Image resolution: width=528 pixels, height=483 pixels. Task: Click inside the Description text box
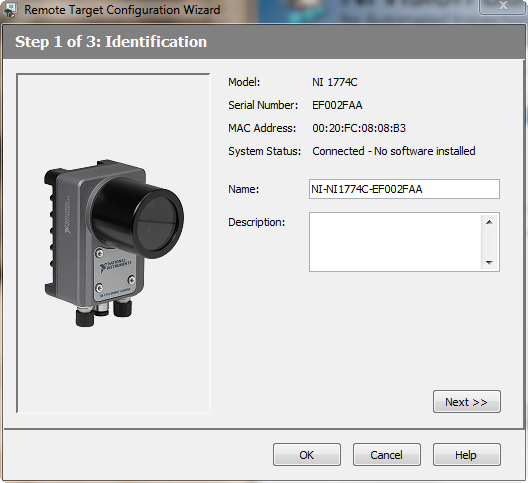(395, 242)
